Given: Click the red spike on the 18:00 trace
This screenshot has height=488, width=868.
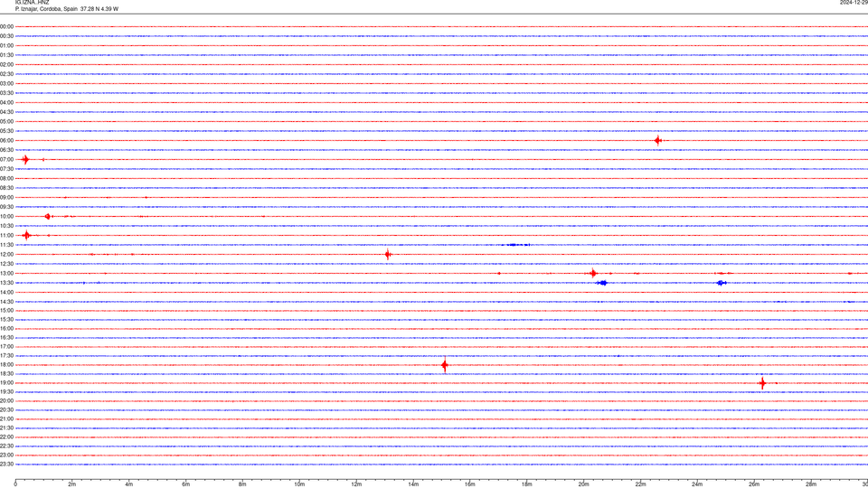Looking at the screenshot, I should (x=445, y=365).
